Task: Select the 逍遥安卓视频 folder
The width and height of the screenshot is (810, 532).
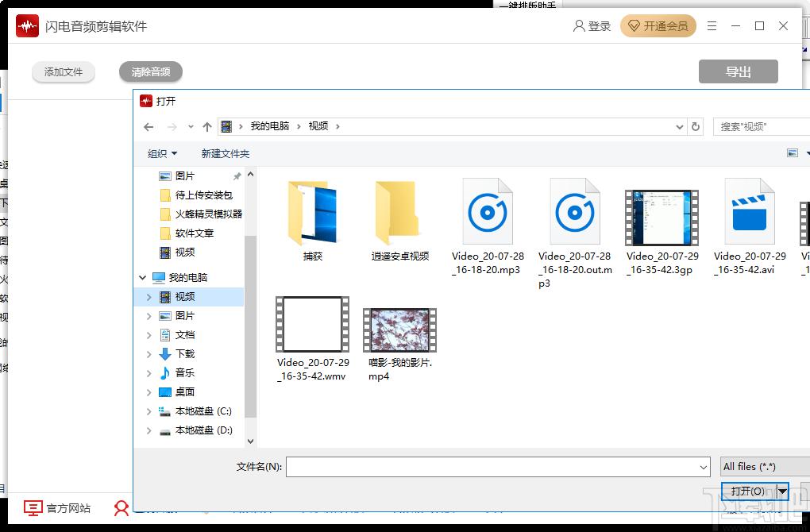Action: tap(399, 220)
